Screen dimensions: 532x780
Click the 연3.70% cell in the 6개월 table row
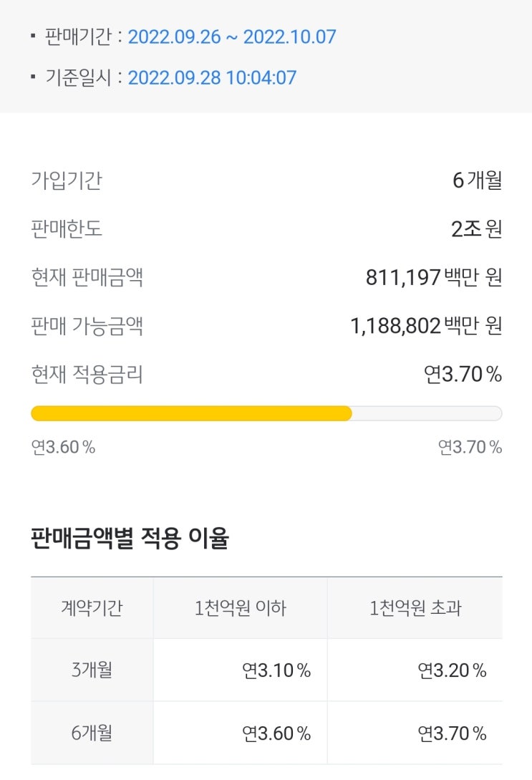pyautogui.click(x=452, y=733)
